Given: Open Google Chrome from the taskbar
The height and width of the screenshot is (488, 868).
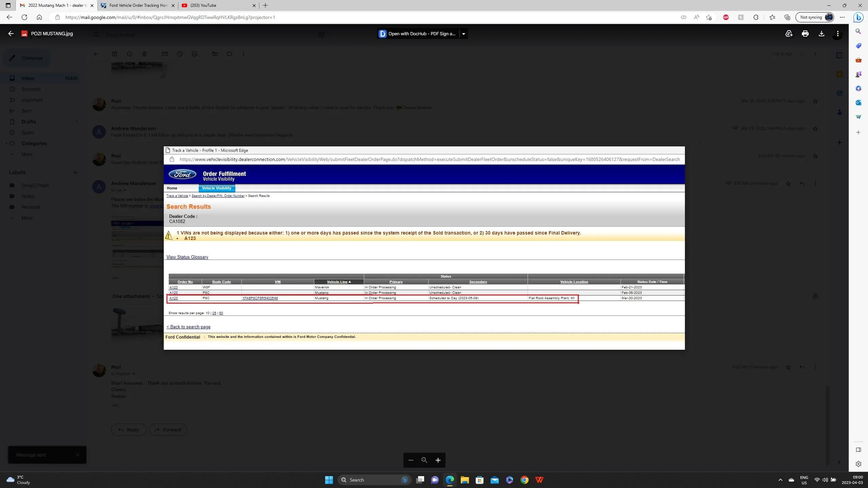Looking at the screenshot, I should click(x=524, y=480).
